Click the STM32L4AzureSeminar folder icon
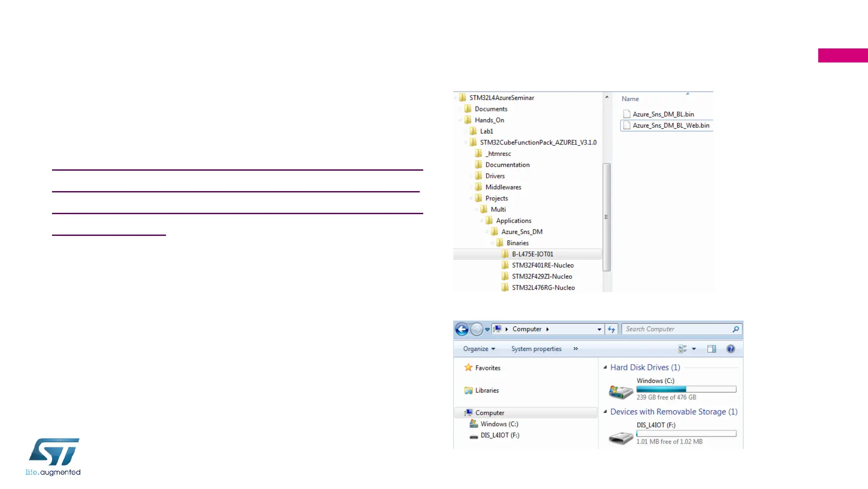Image resolution: width=868 pixels, height=489 pixels. 462,97
